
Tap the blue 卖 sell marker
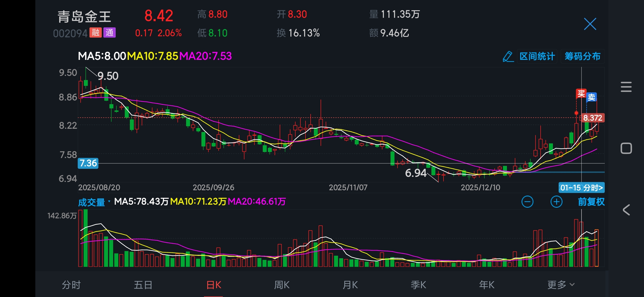[x=591, y=97]
